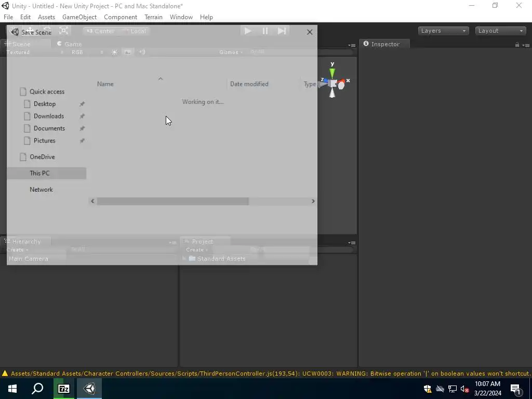Switch to the 7-Zip taskbar app
Viewport: 532px width, 399px height.
pos(64,389)
